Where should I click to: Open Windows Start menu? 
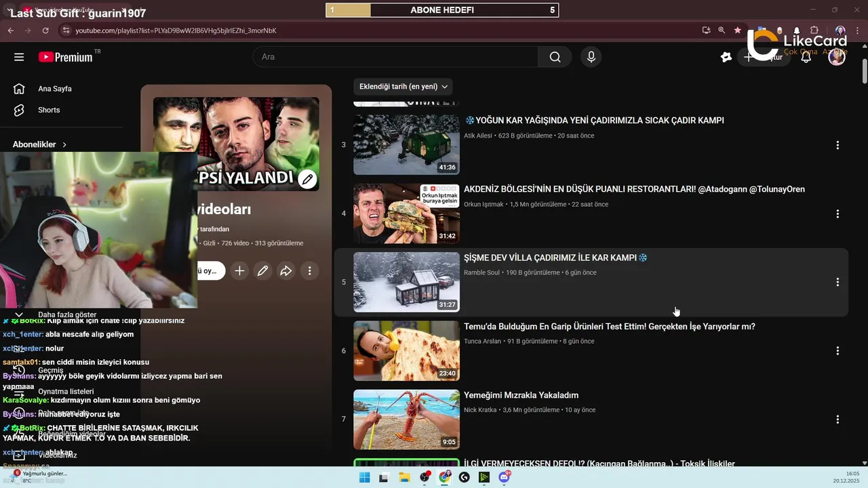coord(364,477)
